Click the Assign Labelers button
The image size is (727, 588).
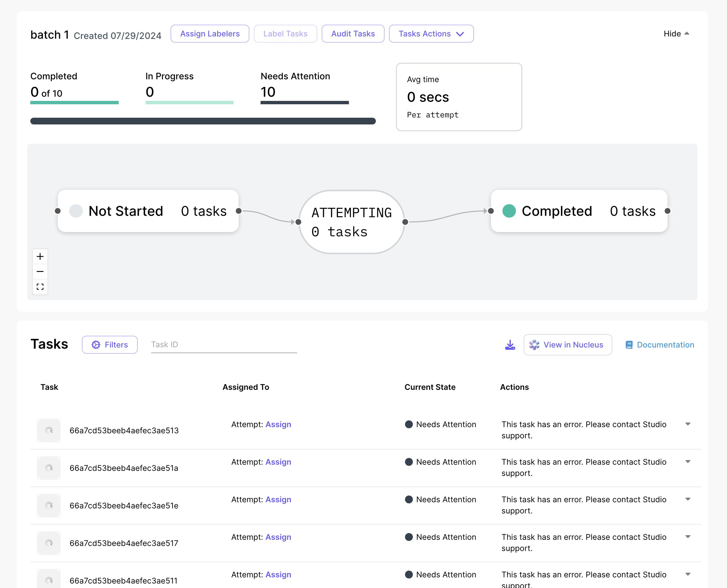[x=210, y=34]
